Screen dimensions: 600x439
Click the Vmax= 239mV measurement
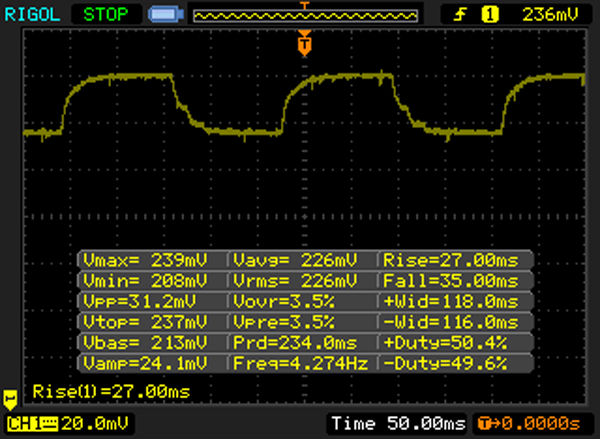(145, 260)
